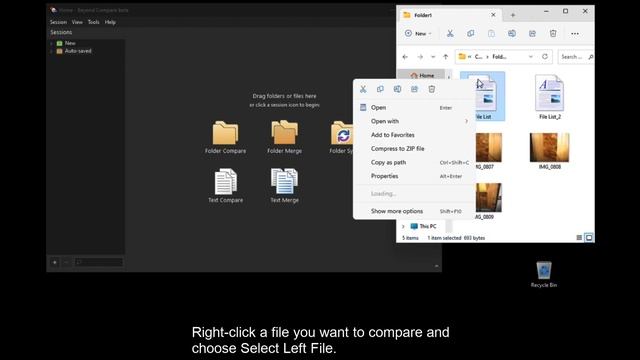Click the Copy icon in the context menu
This screenshot has height=360, width=640.
click(x=380, y=89)
